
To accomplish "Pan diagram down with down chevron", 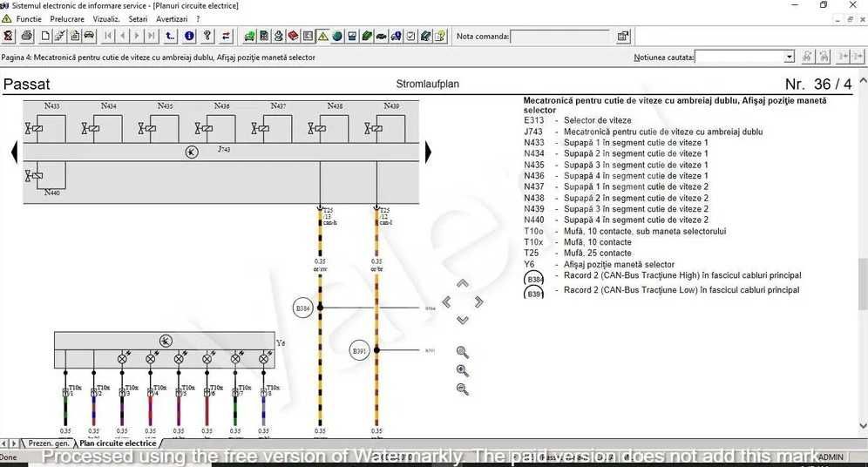I will 462,320.
